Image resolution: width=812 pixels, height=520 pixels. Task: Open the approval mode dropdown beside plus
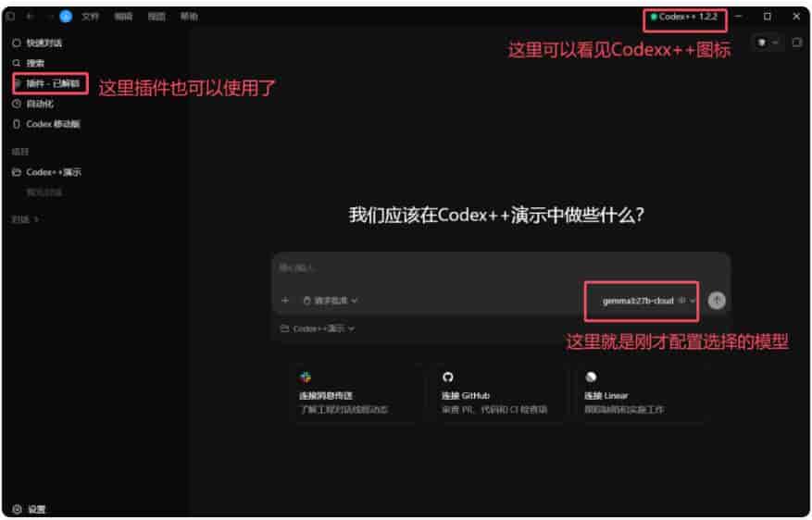(331, 301)
